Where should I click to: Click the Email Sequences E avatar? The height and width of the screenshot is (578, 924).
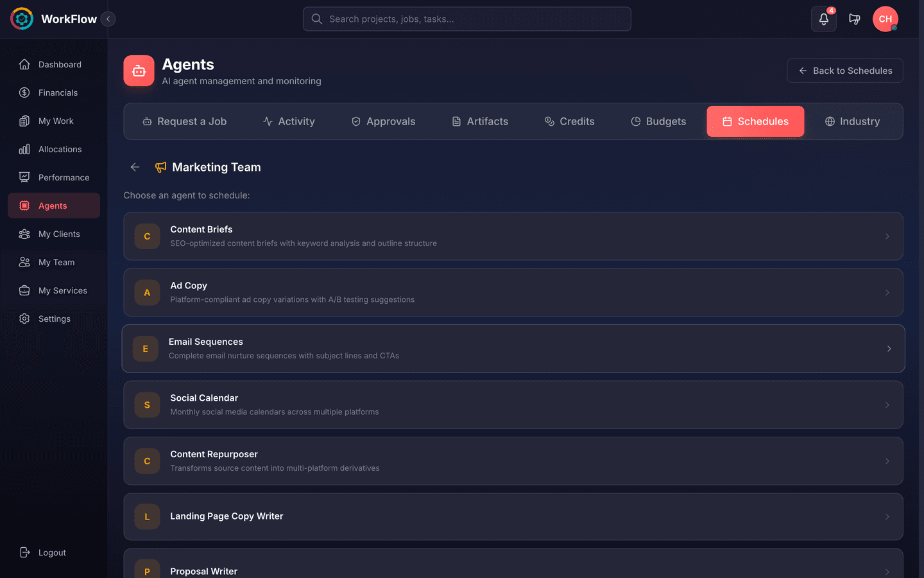coord(146,349)
